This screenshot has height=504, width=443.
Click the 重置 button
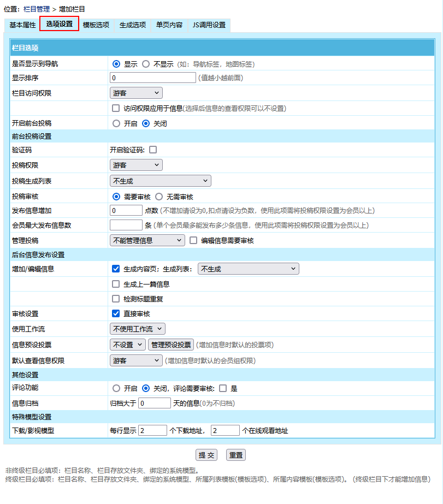point(235,455)
